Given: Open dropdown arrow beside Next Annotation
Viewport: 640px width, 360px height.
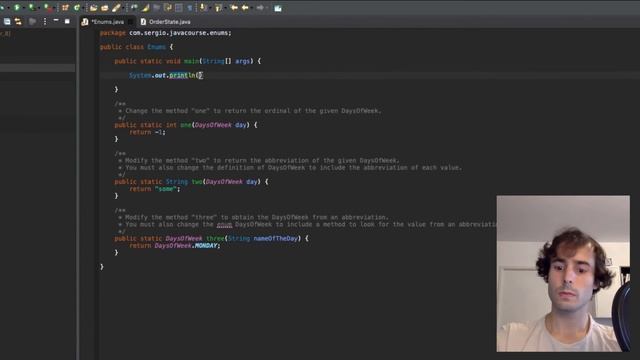Looking at the screenshot, I should pyautogui.click(x=209, y=8).
